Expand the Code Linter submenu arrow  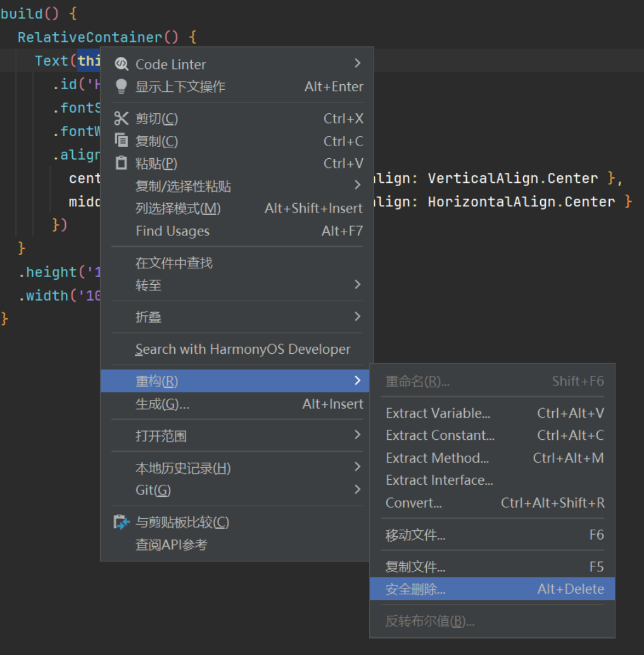[x=358, y=63]
